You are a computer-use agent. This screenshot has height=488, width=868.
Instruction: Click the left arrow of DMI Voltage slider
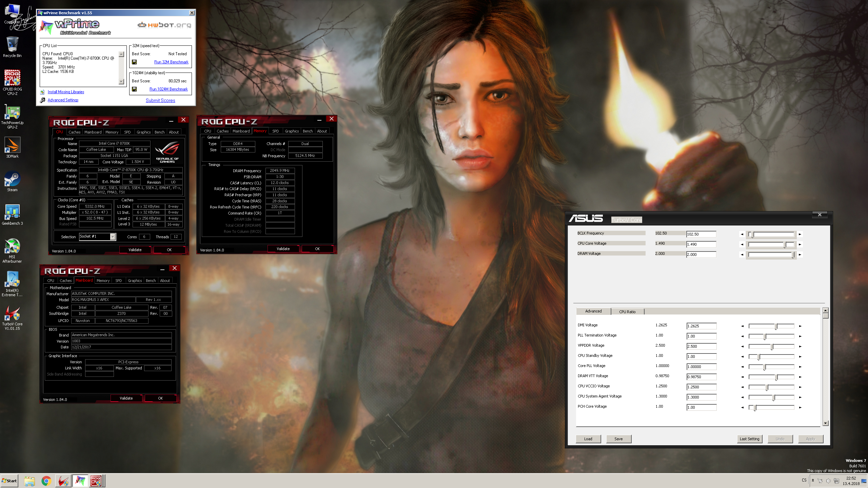(x=742, y=326)
